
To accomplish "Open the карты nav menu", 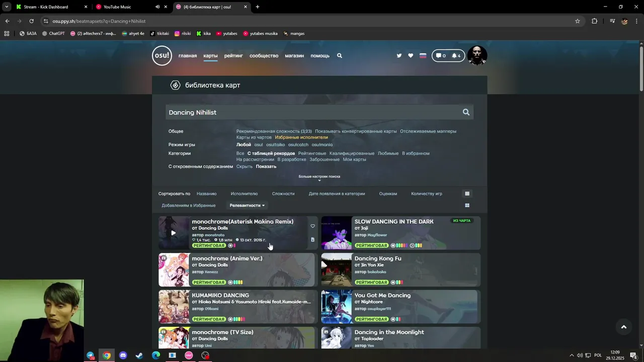I will [210, 56].
